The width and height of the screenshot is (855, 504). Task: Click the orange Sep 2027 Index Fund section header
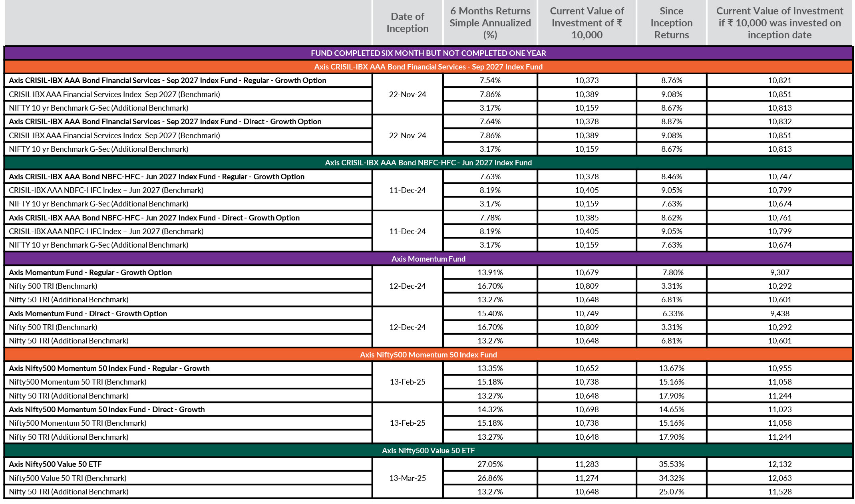point(428,67)
